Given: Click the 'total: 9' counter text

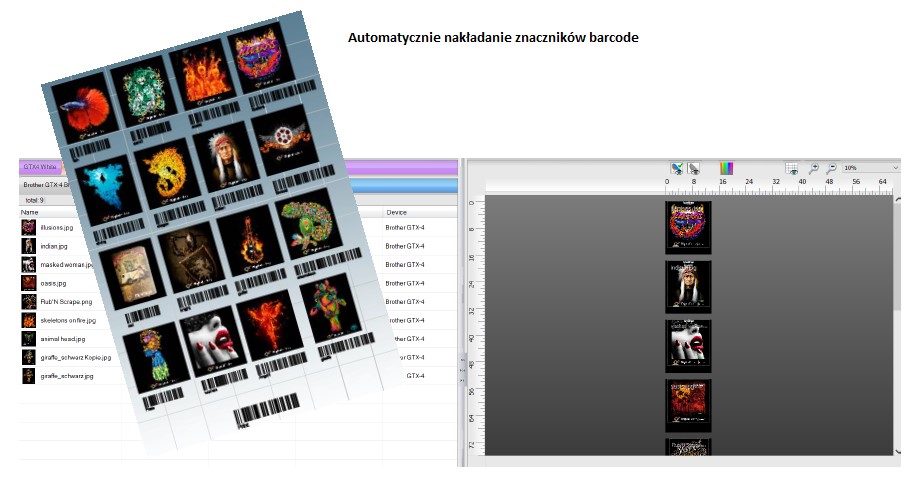Looking at the screenshot, I should tap(35, 200).
